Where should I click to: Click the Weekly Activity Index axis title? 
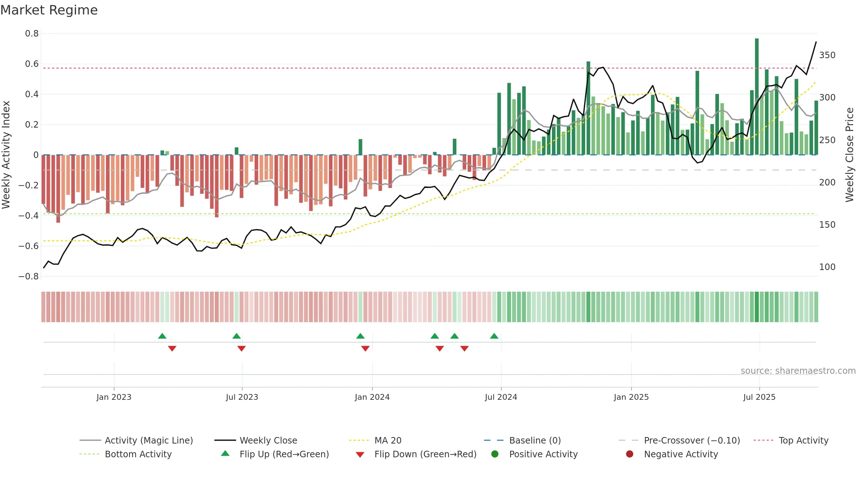pyautogui.click(x=6, y=155)
